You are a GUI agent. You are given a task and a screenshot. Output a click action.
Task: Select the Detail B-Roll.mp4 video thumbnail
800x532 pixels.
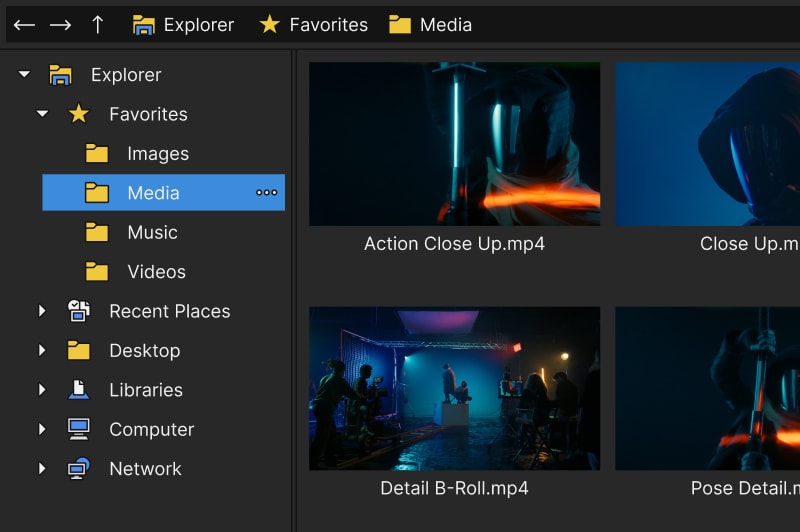click(454, 388)
